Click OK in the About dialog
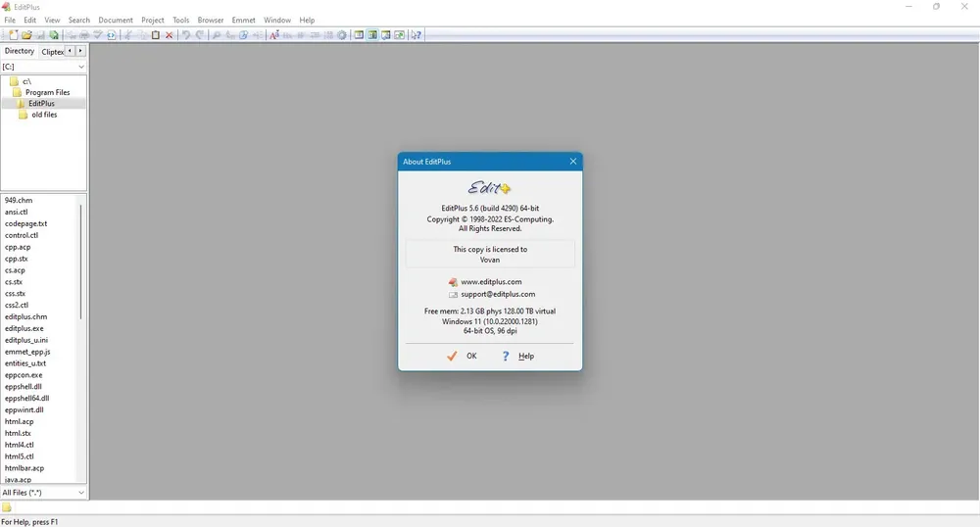The image size is (980, 527). click(462, 356)
